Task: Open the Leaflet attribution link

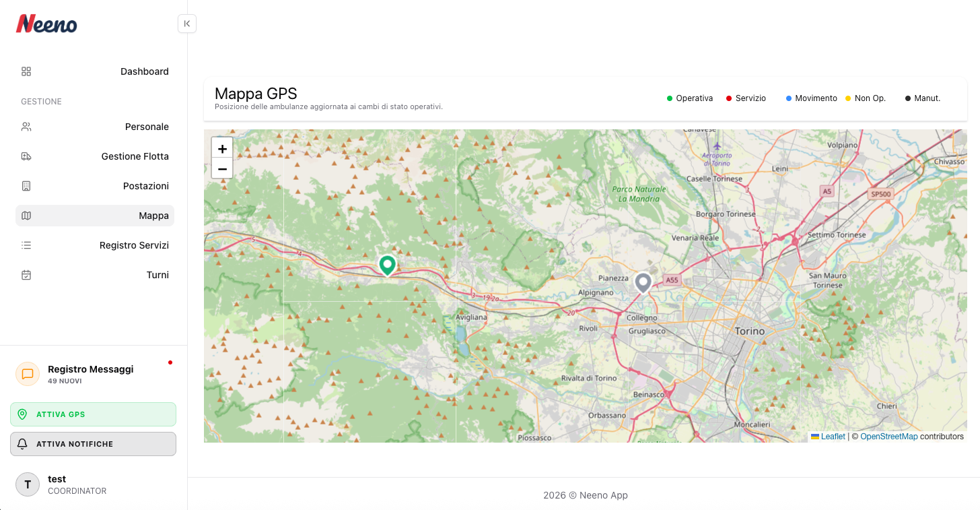Action: 828,437
